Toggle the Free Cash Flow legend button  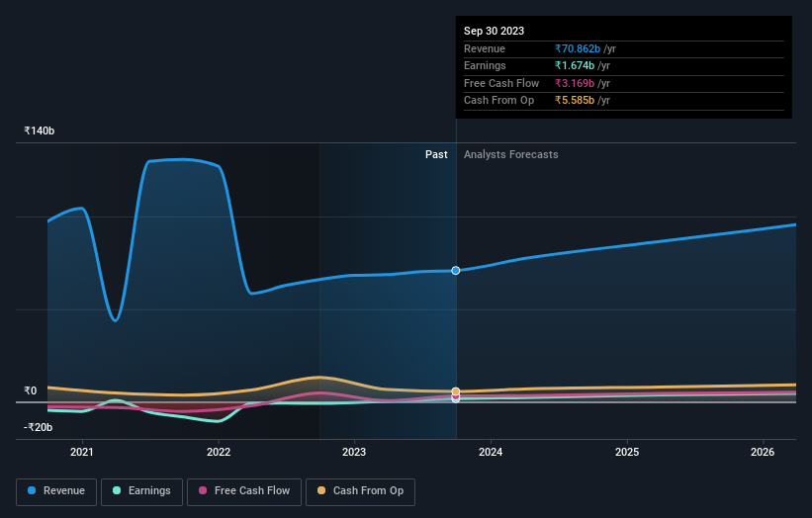pyautogui.click(x=244, y=491)
